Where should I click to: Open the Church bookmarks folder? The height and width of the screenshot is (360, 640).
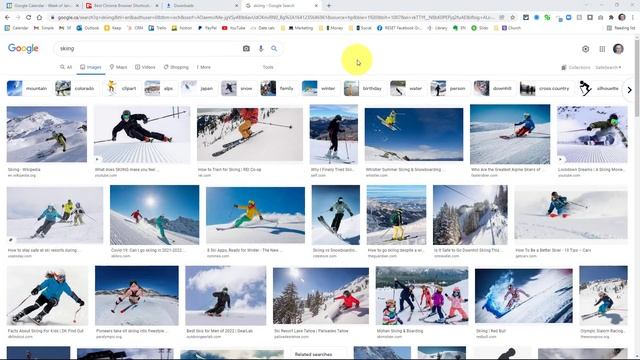(507, 28)
